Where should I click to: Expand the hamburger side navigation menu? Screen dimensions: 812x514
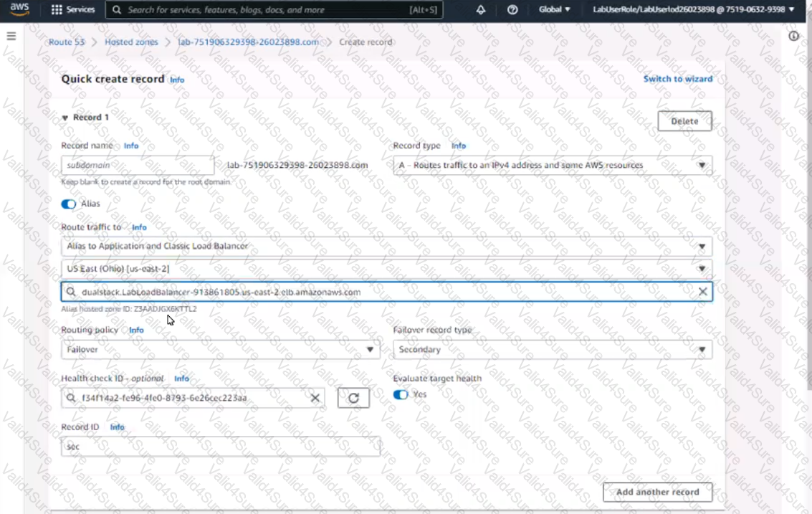[x=11, y=36]
